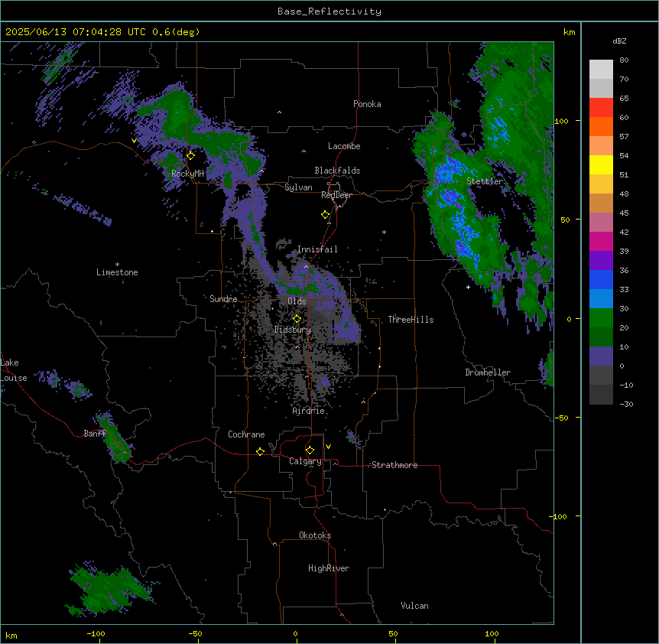Click the yellow diamond marker above Calgary label
Viewport: 659px width, 644px height.
[x=310, y=450]
